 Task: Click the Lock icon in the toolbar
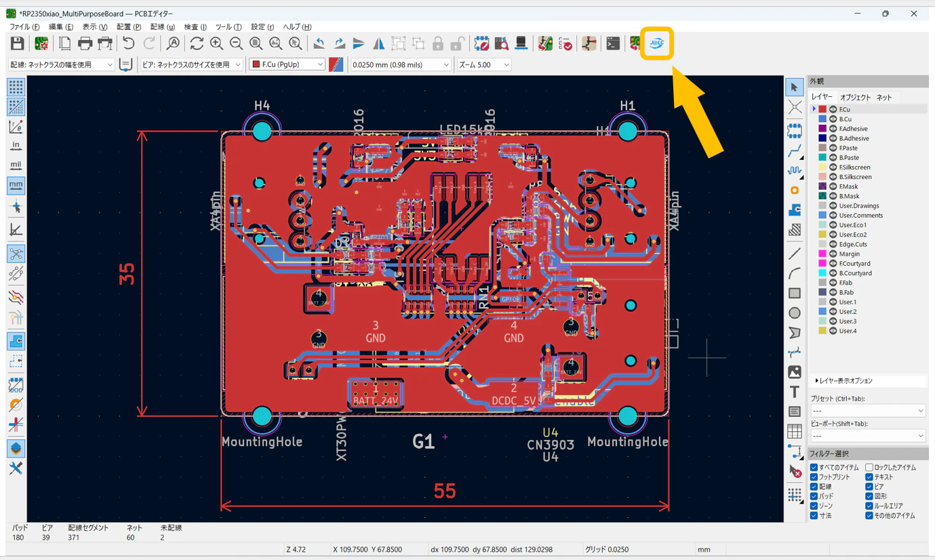(x=438, y=43)
